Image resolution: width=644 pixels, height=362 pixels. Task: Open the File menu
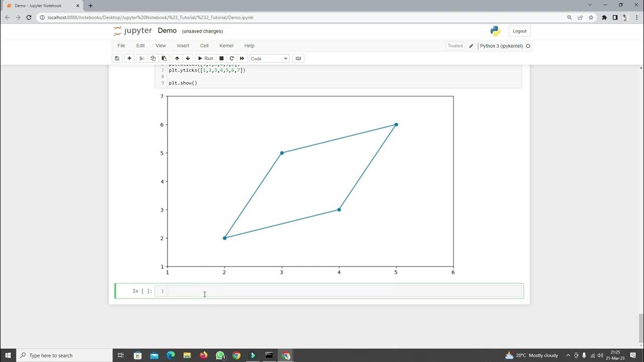(121, 46)
